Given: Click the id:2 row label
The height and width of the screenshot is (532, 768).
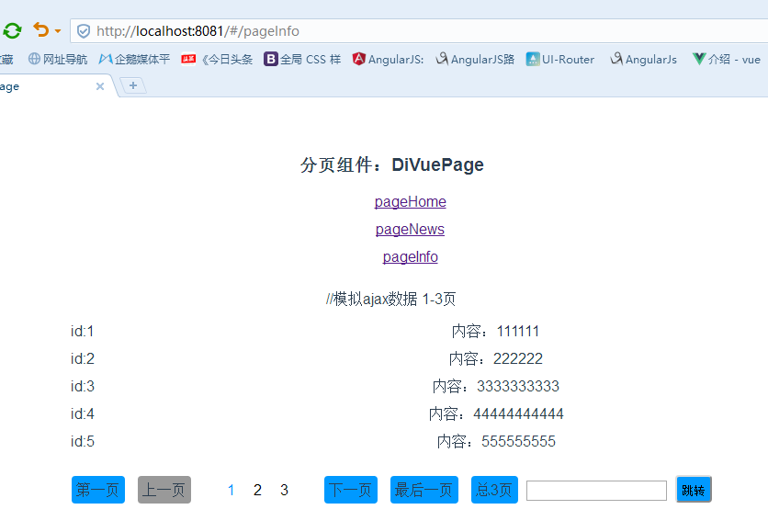Looking at the screenshot, I should click(83, 358).
